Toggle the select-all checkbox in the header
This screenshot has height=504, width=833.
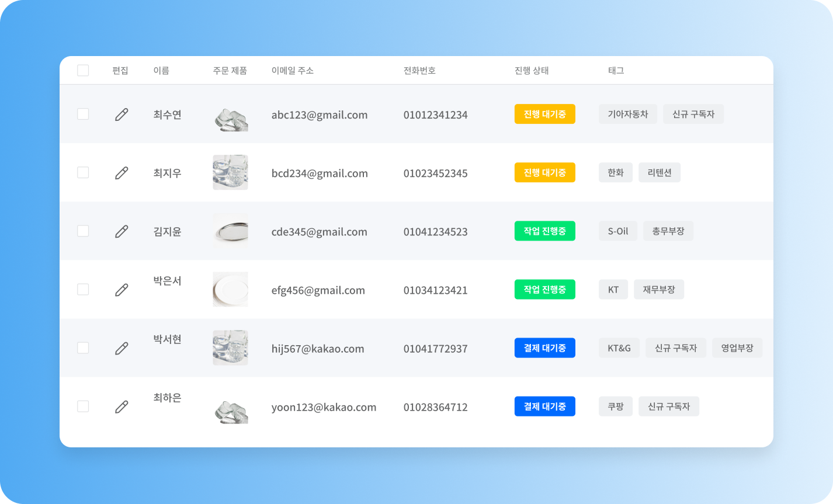(83, 70)
